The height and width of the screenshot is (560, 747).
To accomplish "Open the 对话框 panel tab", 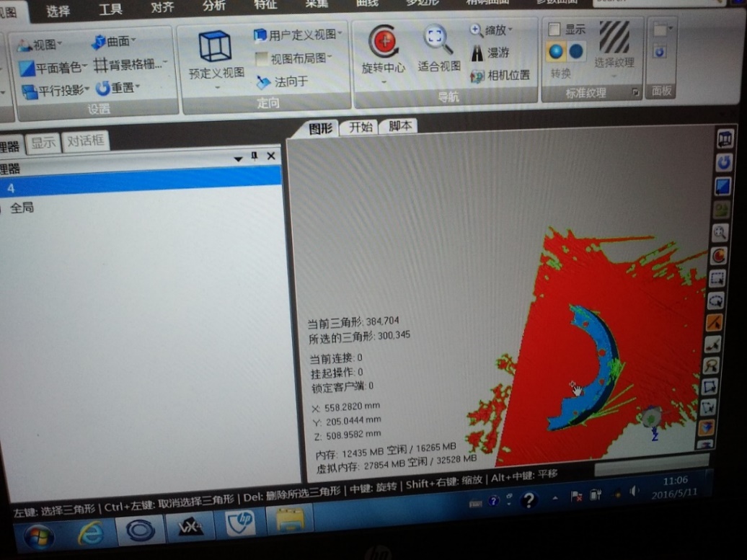I will click(85, 141).
